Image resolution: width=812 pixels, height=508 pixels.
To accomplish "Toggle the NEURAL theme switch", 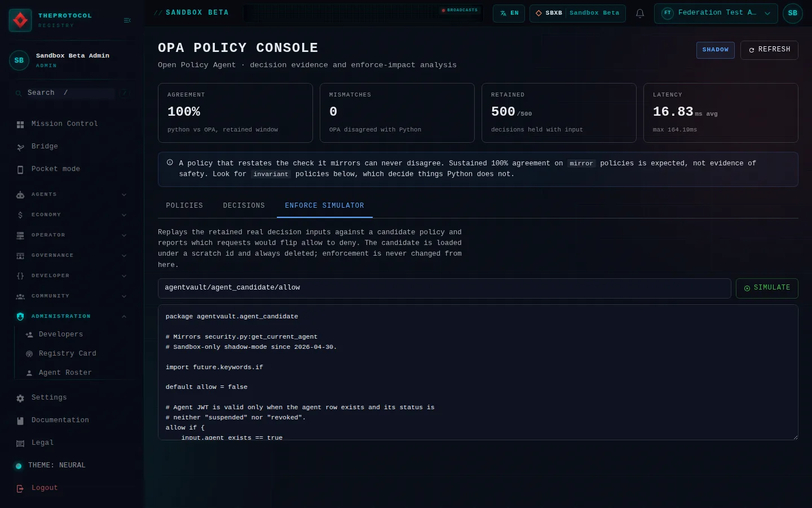I will (x=18, y=466).
